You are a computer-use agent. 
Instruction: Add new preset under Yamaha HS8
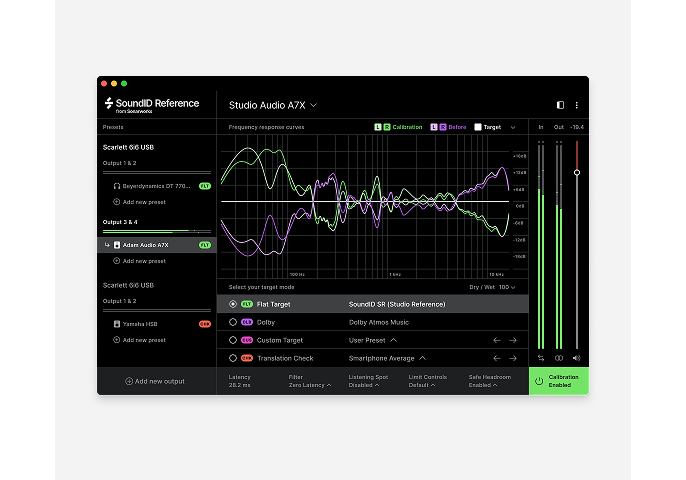click(140, 340)
